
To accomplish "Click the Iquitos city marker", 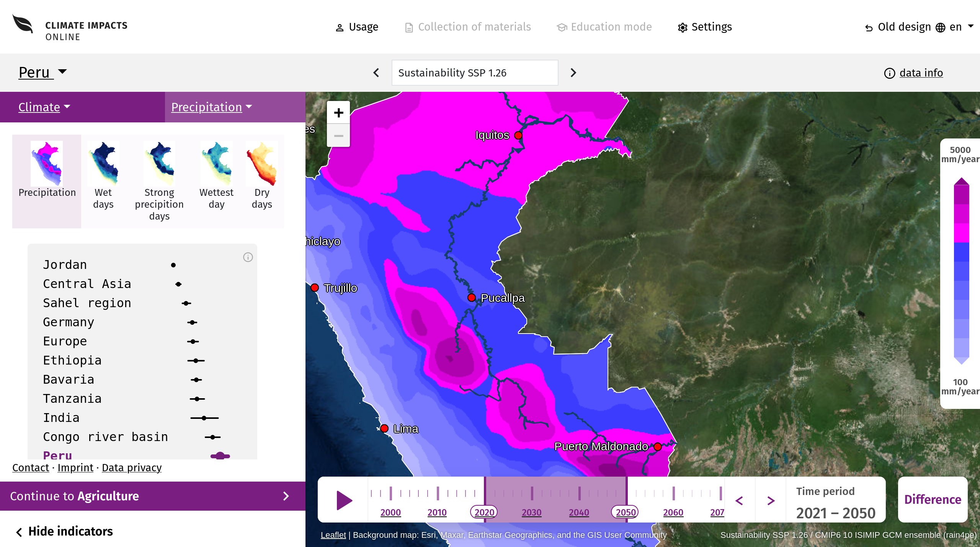I will [518, 135].
